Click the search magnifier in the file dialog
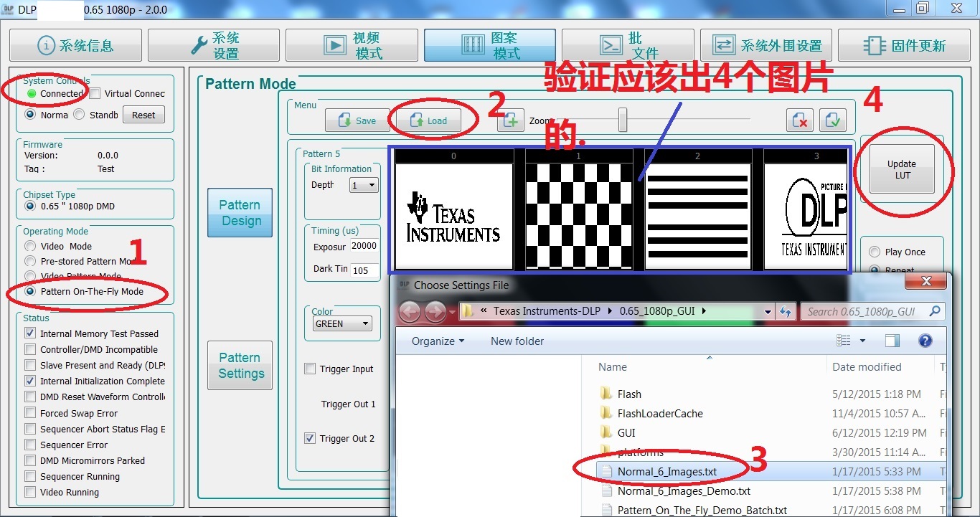Image resolution: width=980 pixels, height=517 pixels. [x=934, y=311]
